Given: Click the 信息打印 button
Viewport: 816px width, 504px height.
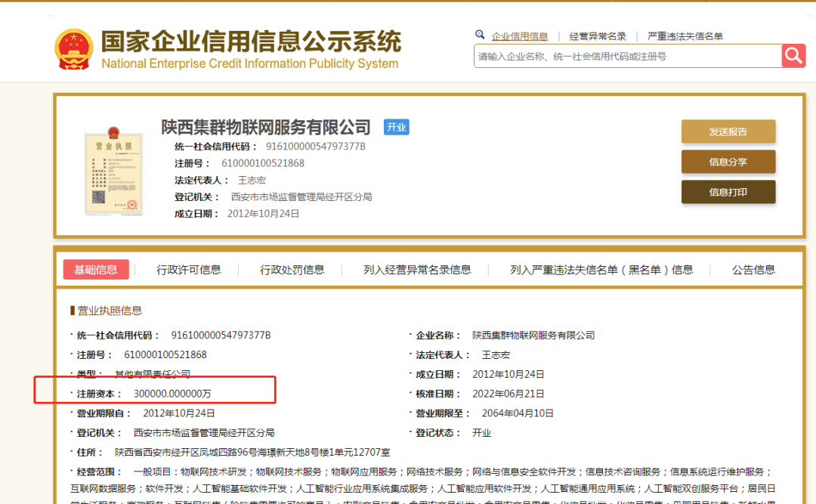Looking at the screenshot, I should 728,192.
